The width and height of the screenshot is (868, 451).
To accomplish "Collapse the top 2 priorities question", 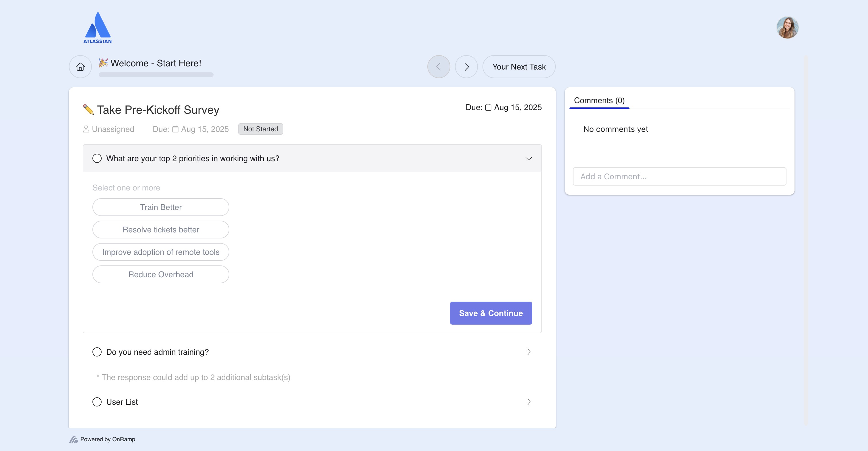I will click(528, 159).
